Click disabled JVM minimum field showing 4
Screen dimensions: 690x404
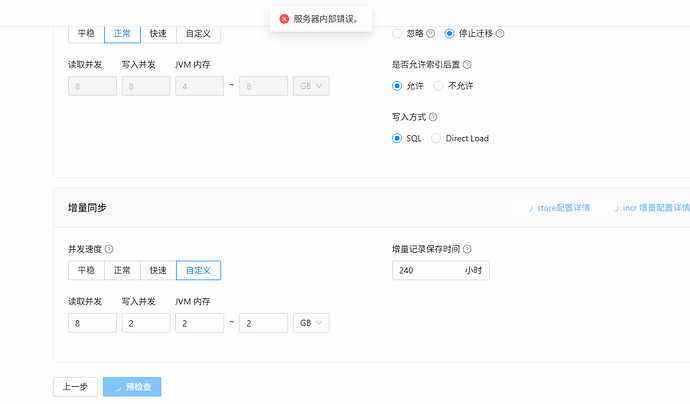(199, 86)
